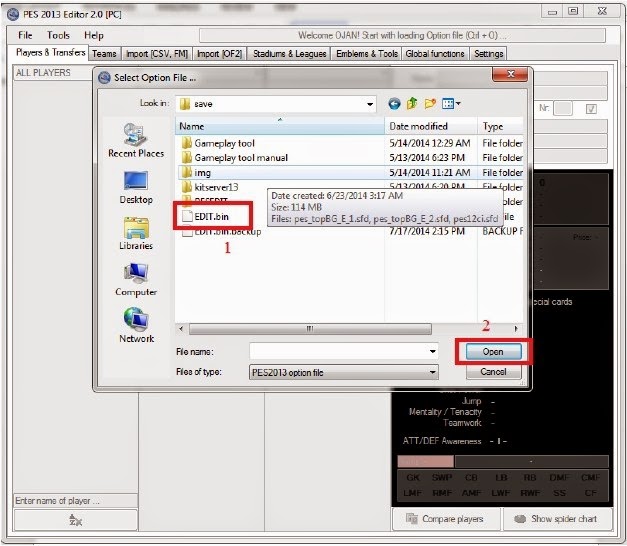The height and width of the screenshot is (546, 627).
Task: Toggle the checkbox next to Nr field
Action: click(591, 109)
